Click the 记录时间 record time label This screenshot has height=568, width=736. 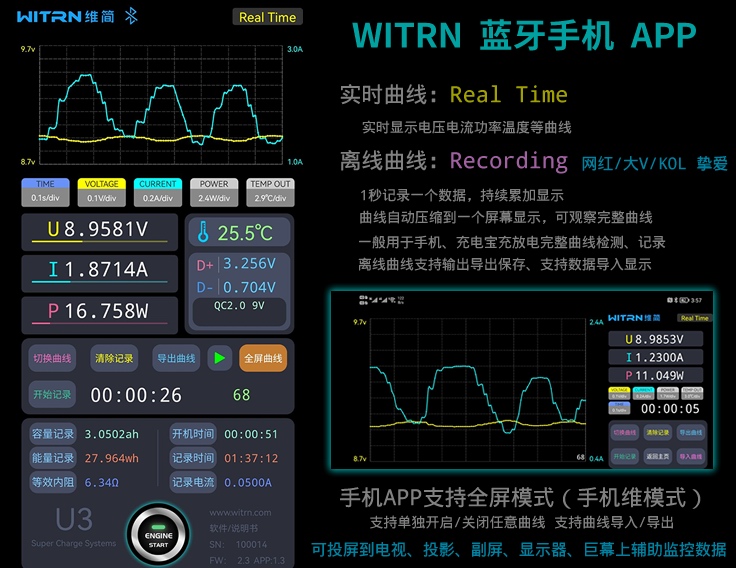click(x=193, y=458)
